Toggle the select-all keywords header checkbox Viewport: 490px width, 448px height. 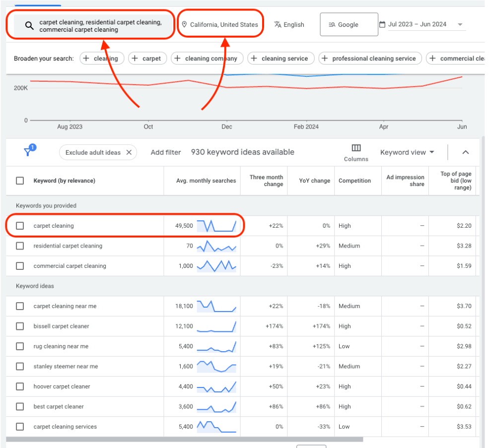coord(20,181)
